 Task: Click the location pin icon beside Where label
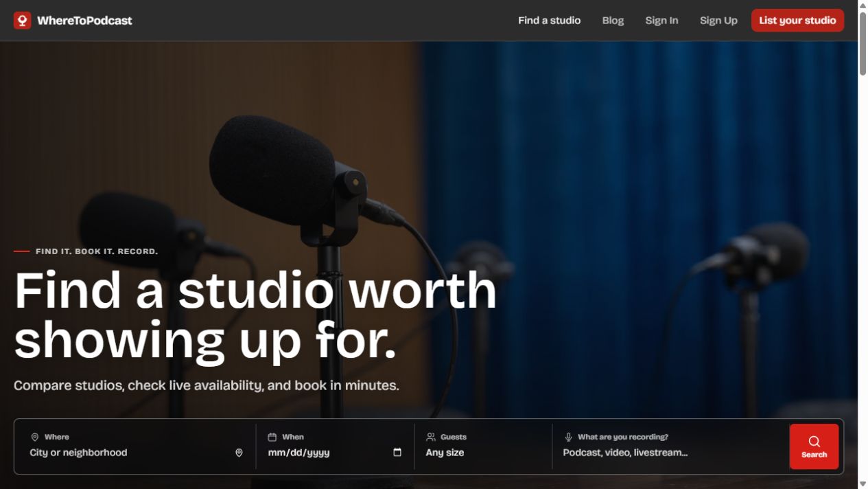pos(35,437)
